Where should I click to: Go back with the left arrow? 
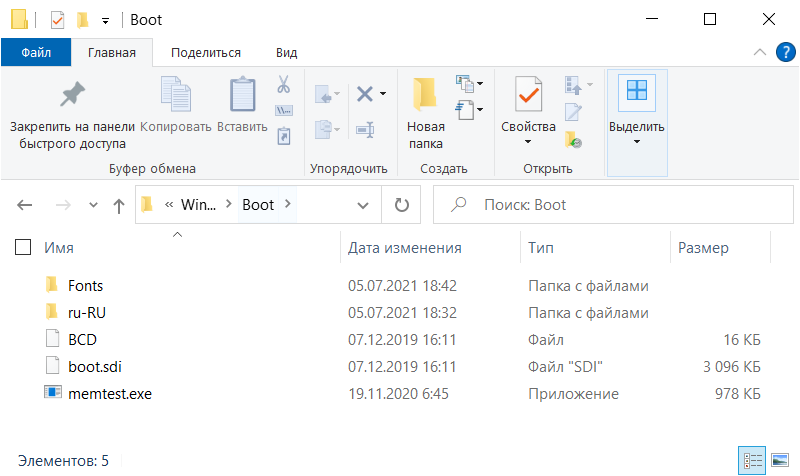pos(24,205)
